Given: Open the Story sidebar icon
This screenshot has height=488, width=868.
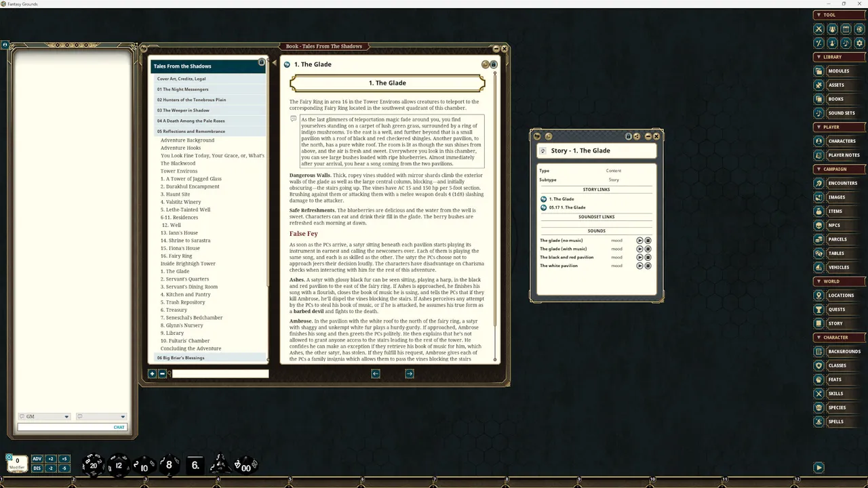Looking at the screenshot, I should coord(819,323).
